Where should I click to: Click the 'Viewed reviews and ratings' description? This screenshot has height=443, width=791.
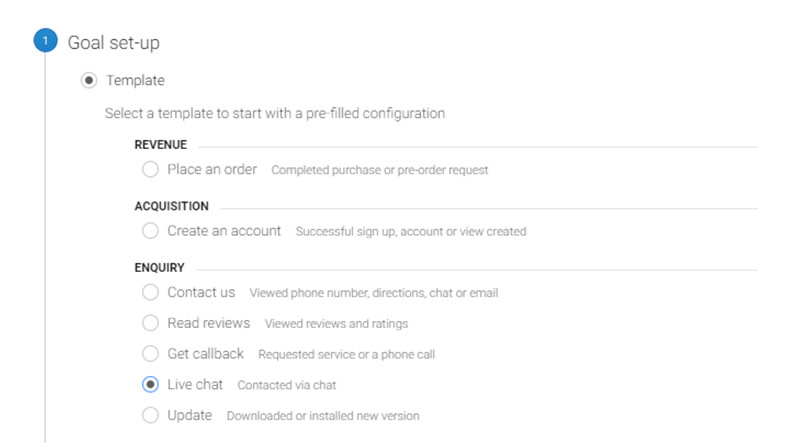336,324
